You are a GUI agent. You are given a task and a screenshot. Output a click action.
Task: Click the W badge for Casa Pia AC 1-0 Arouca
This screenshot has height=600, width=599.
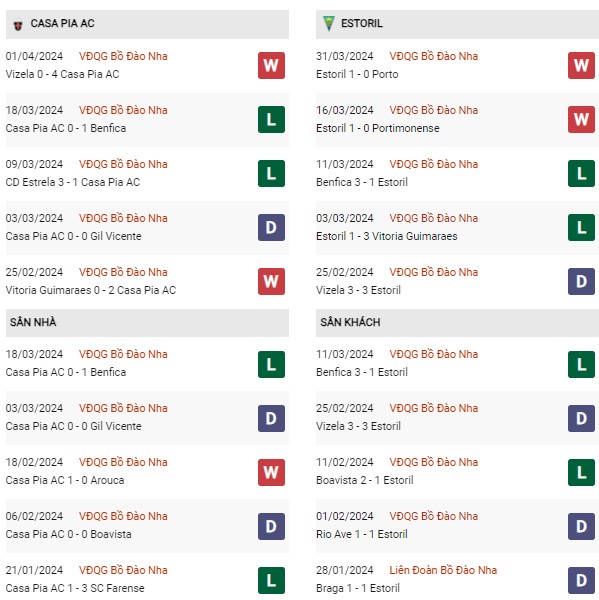click(x=271, y=472)
